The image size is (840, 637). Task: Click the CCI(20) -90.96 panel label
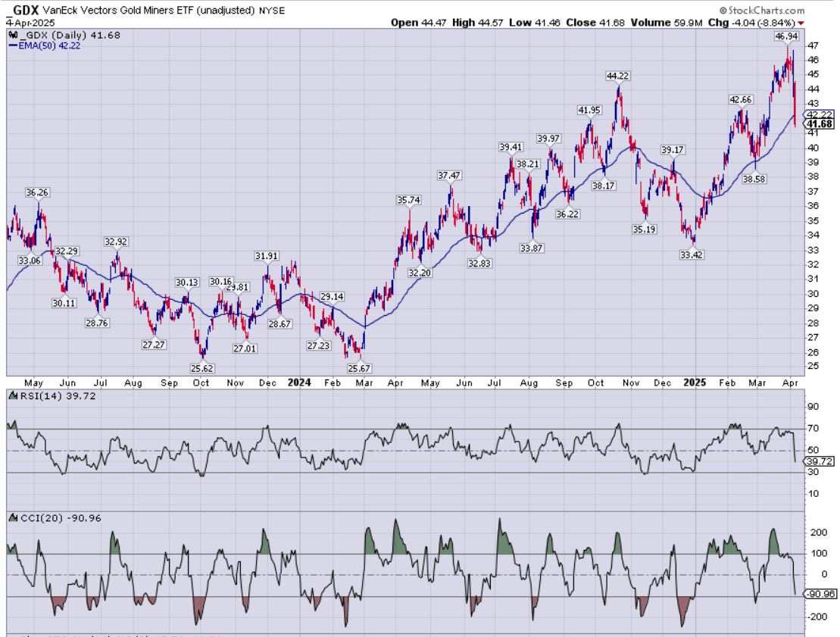[61, 518]
